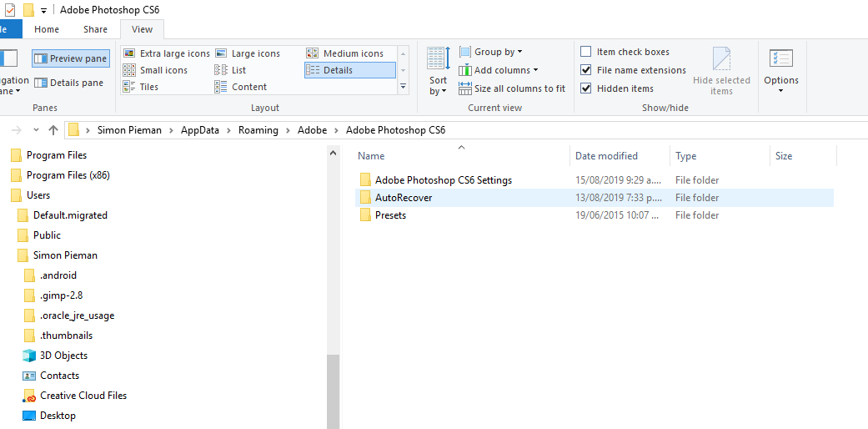Select Extra large icons layout
Image resolution: width=868 pixels, height=429 pixels.
pyautogui.click(x=167, y=53)
